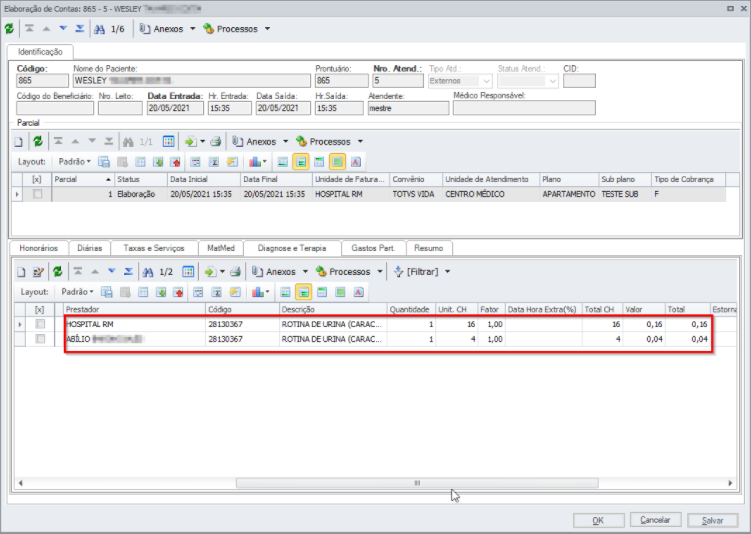Click the export icon in the Parcial toolbar
This screenshot has width=751, height=534.
(191, 142)
